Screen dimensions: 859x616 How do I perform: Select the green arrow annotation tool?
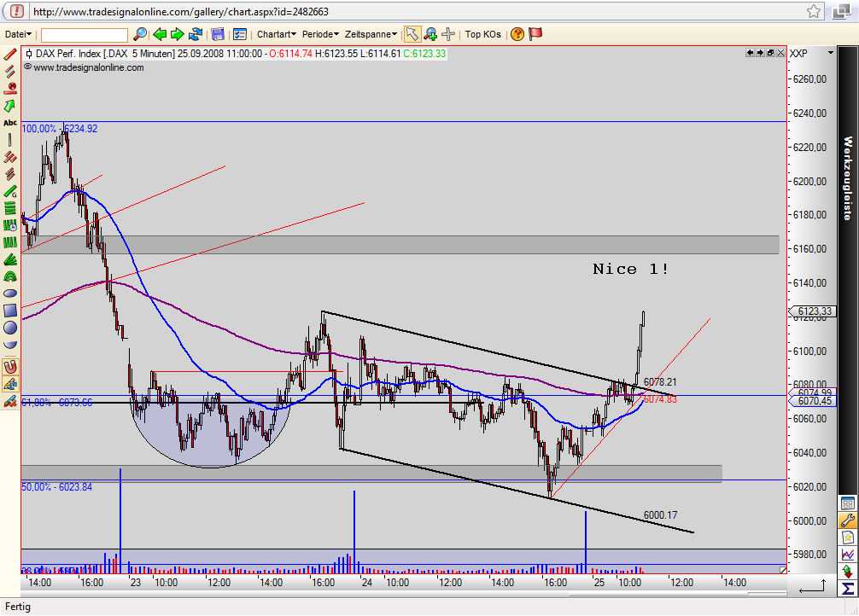[10, 106]
